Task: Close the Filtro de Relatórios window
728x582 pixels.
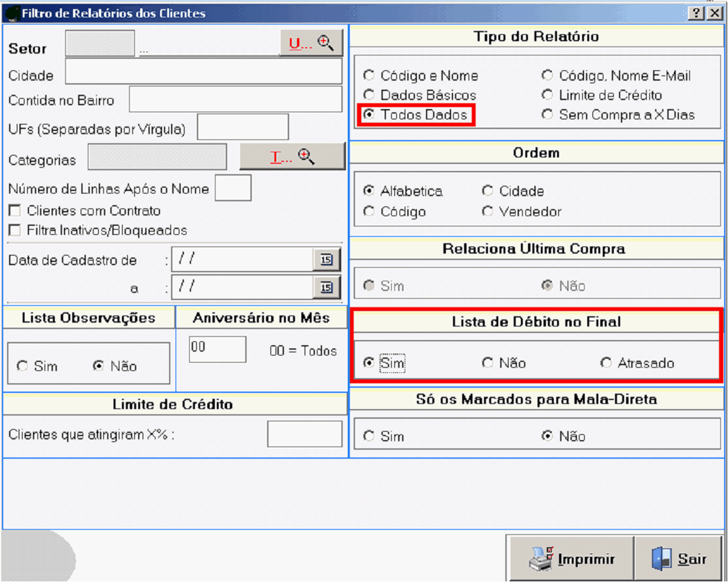Action: point(714,14)
